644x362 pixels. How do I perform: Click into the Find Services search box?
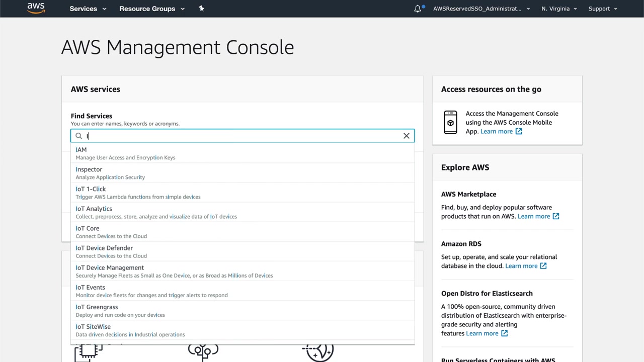[x=242, y=136]
